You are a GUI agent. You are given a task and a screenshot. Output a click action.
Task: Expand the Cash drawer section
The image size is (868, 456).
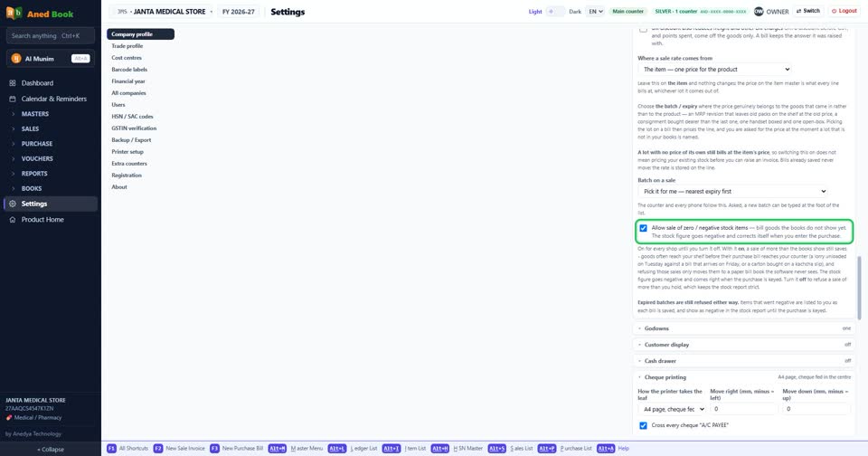coord(743,361)
